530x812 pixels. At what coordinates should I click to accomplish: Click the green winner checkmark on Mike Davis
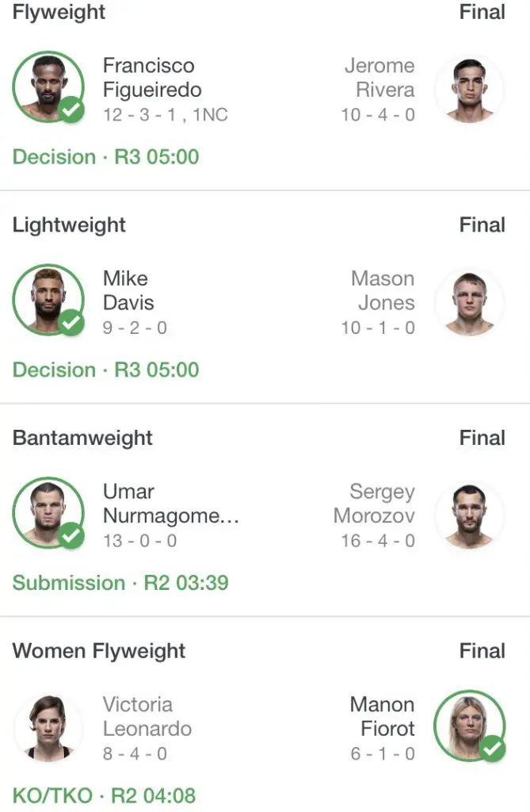pos(71,324)
